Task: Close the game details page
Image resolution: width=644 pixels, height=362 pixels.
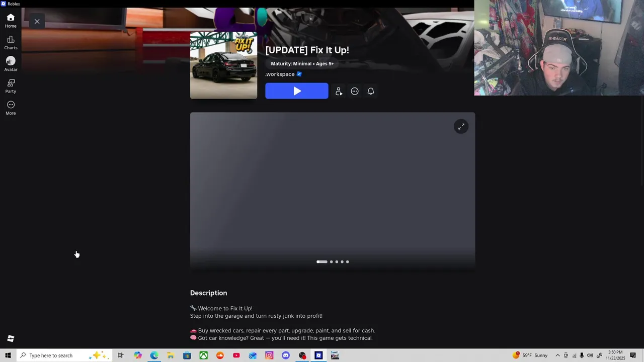Action: point(37,21)
